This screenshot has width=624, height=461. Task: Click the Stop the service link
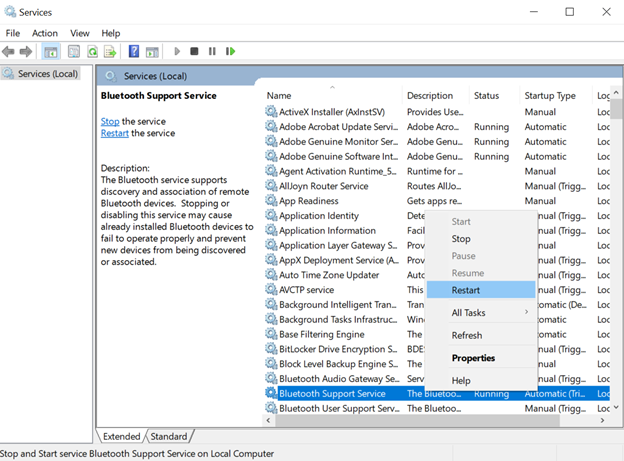[110, 121]
